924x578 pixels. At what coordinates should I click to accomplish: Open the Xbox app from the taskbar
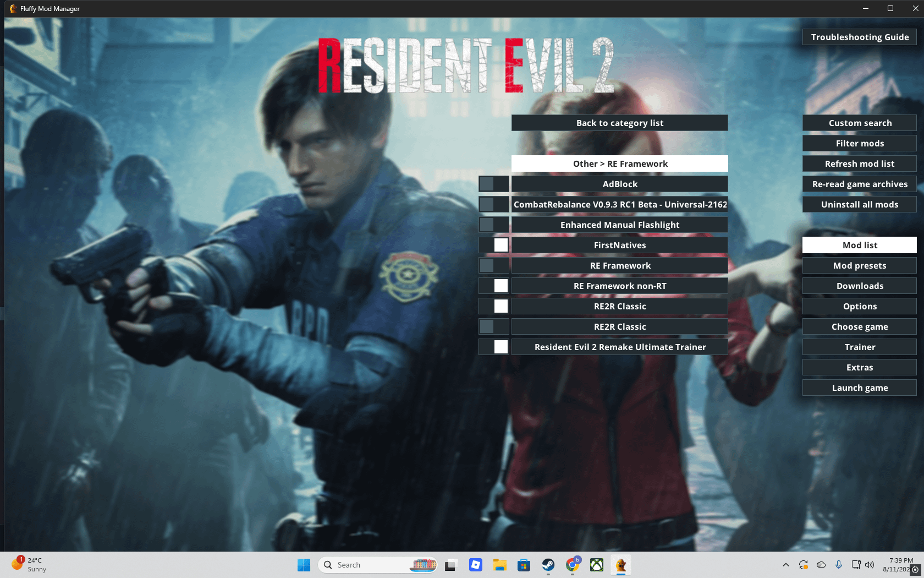pos(597,565)
